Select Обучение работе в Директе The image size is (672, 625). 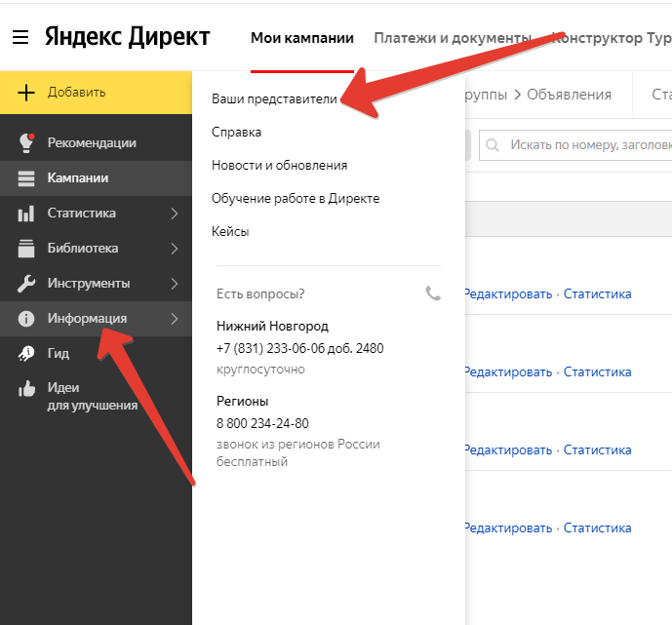point(296,198)
